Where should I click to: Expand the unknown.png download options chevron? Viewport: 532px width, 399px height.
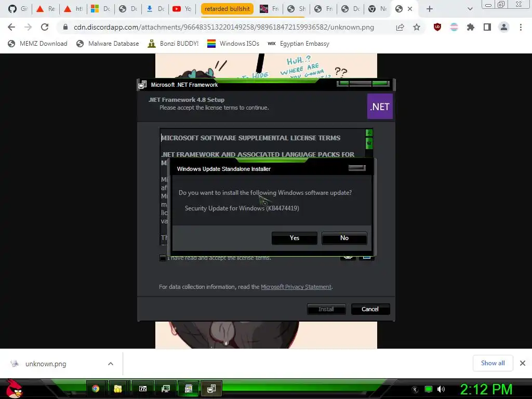coord(110,364)
